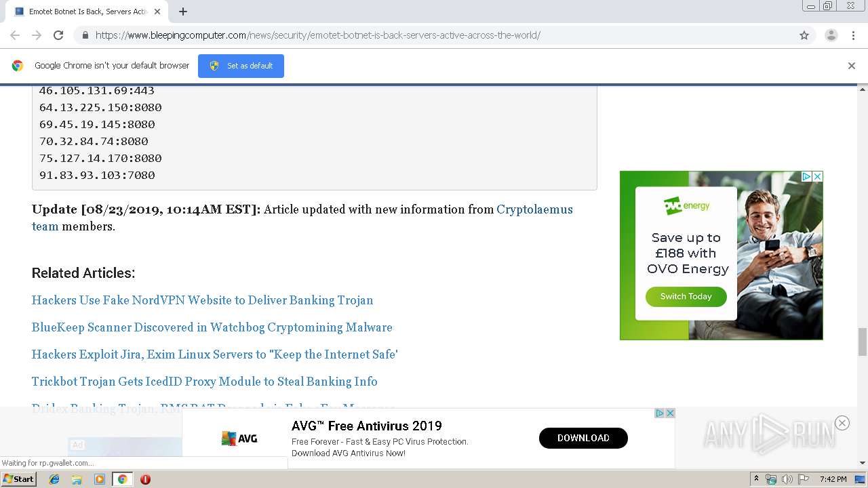This screenshot has height=488, width=868.
Task: Open Hackers Use Fake NordVPN Website article
Action: (202, 300)
